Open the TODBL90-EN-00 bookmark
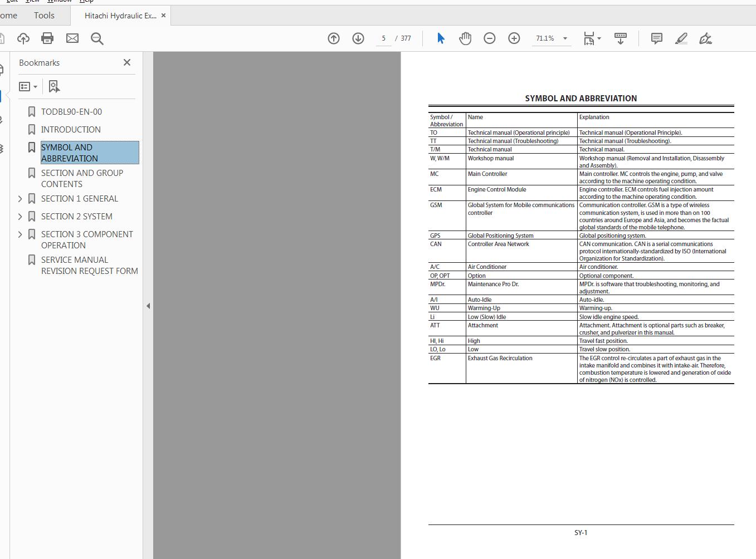The height and width of the screenshot is (559, 756). coord(71,112)
